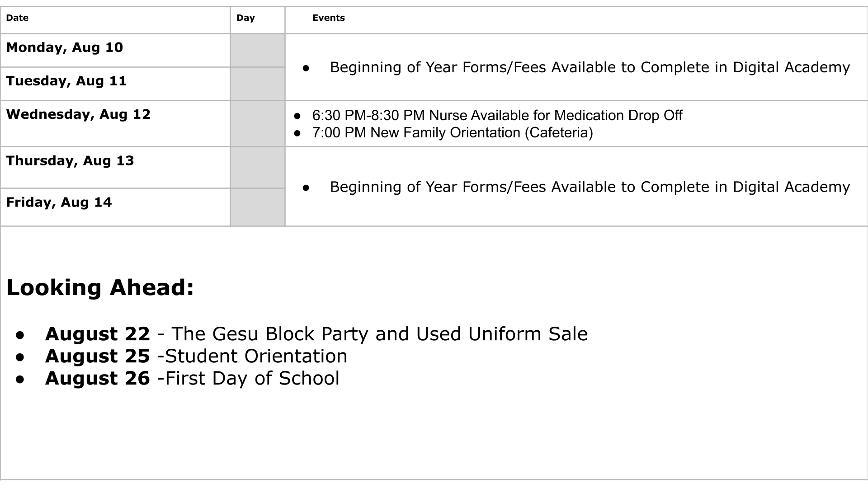Select the Thursday, Aug 13 cell

(115, 167)
